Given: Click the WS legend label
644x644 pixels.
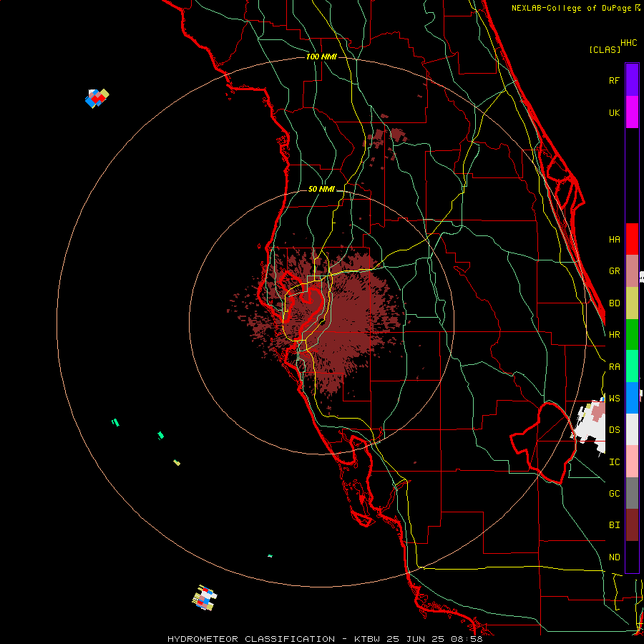Looking at the screenshot, I should (x=614, y=399).
